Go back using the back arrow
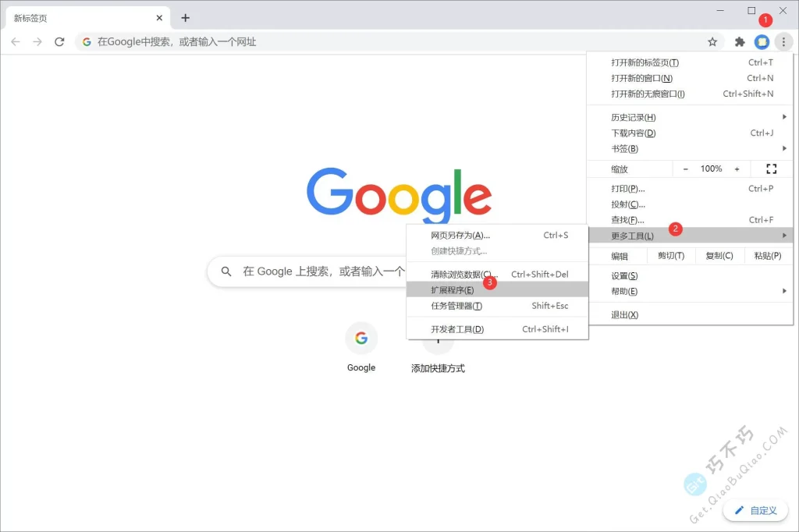This screenshot has width=799, height=532. [16, 42]
